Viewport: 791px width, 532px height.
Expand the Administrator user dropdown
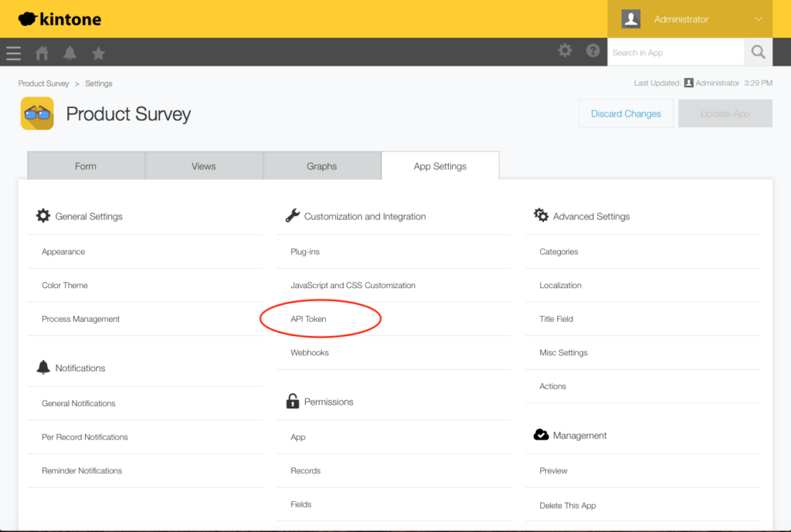tap(698, 19)
